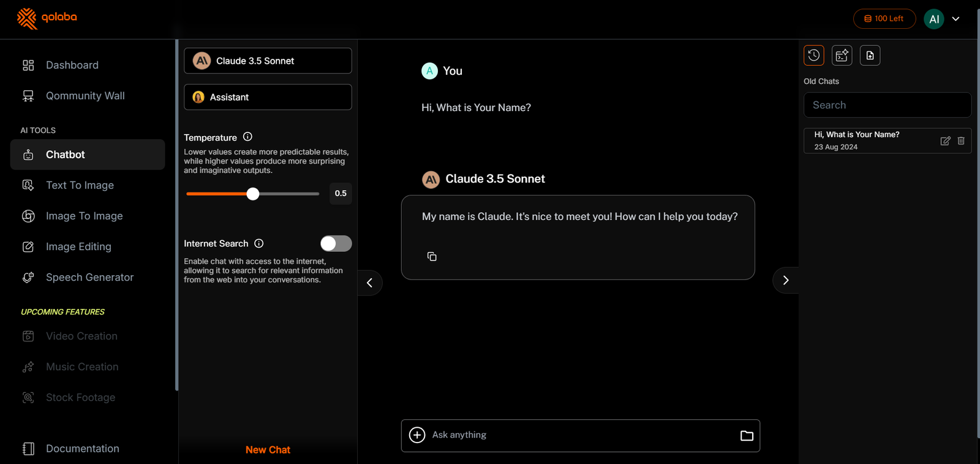
Task: Click the Temperature info icon
Action: tap(247, 137)
